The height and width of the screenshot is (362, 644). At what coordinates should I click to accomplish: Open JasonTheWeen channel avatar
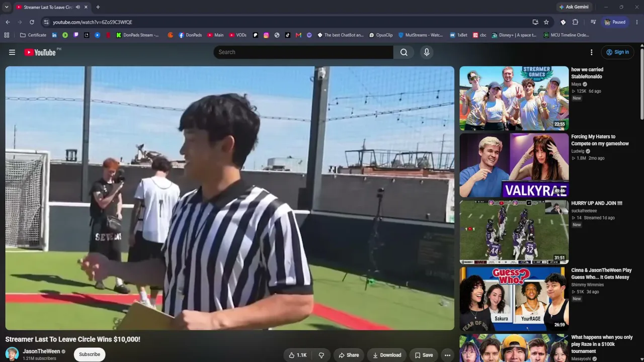pos(12,354)
